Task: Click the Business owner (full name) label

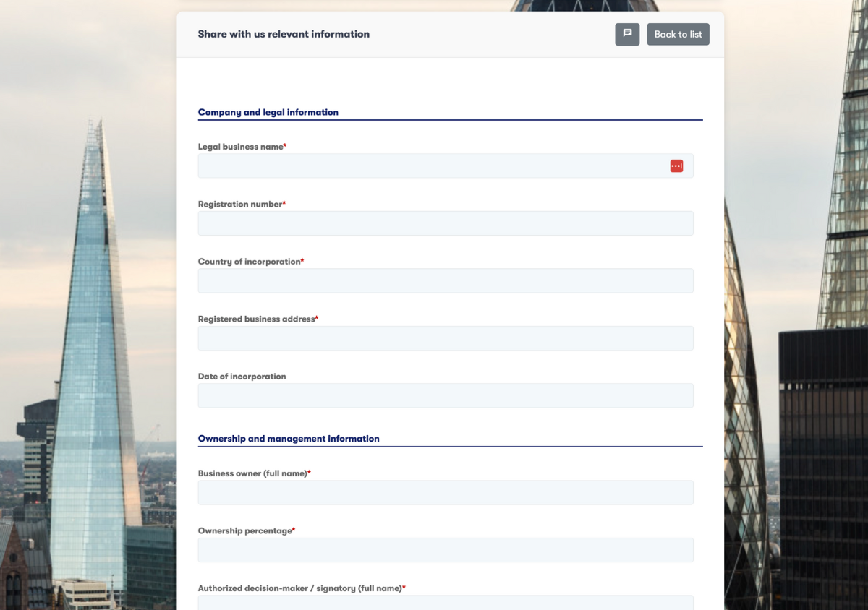Action: pos(252,473)
